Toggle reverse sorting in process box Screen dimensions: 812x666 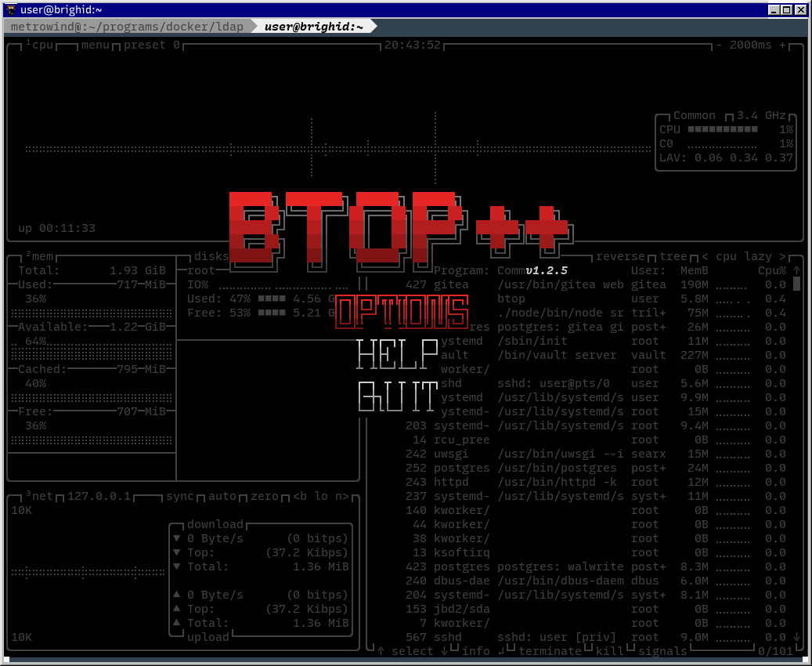click(620, 257)
